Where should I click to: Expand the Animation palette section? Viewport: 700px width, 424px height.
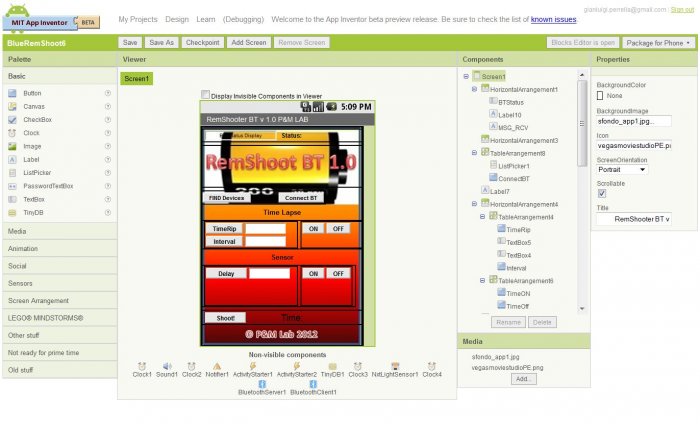tap(60, 249)
